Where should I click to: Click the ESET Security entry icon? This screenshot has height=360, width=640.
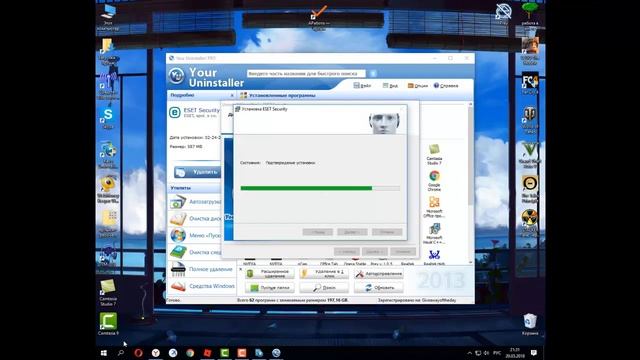pos(175,112)
